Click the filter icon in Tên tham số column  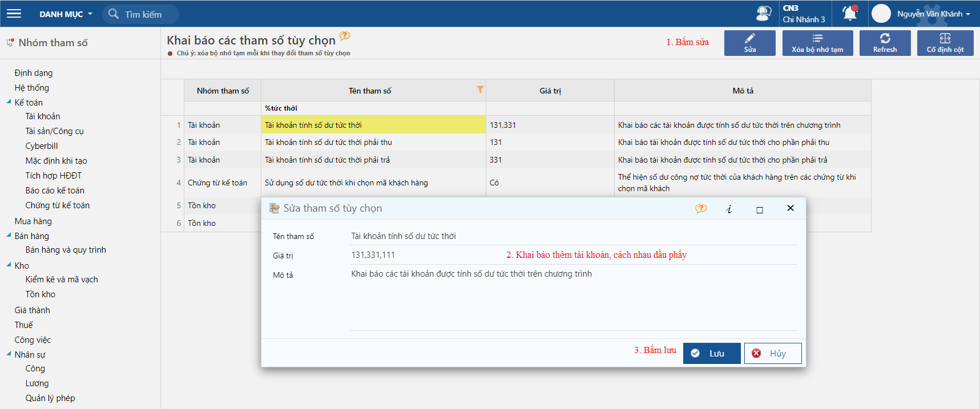pyautogui.click(x=480, y=90)
